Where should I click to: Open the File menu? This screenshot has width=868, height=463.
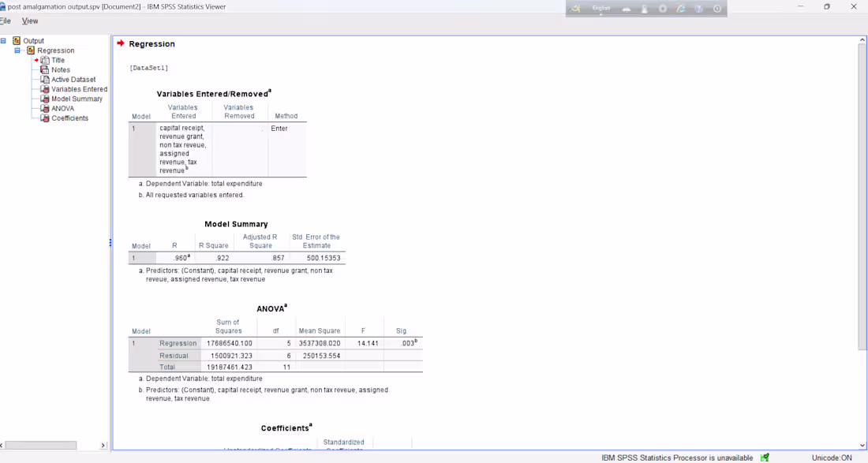click(6, 21)
